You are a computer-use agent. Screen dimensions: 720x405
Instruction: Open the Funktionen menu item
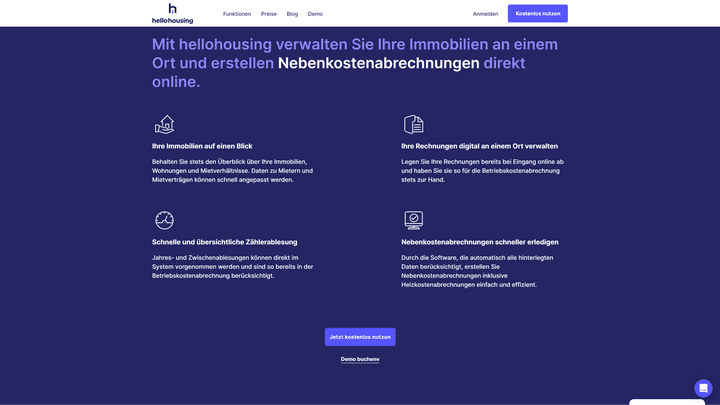pos(237,14)
